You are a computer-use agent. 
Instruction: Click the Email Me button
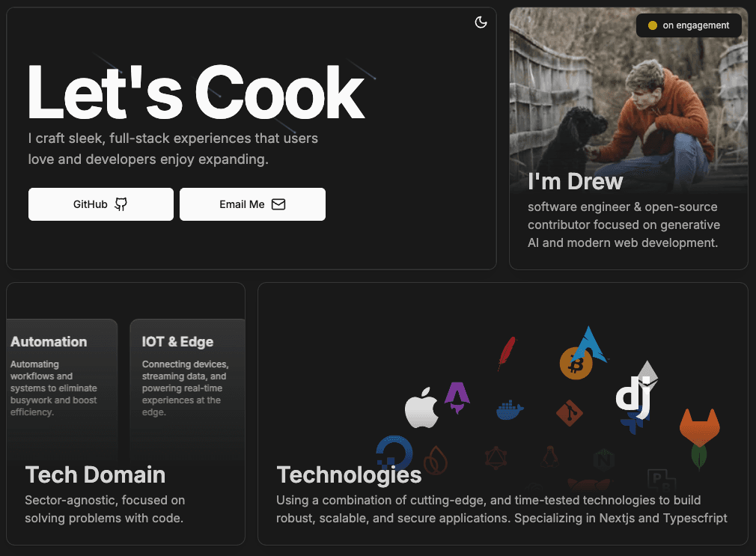point(252,204)
